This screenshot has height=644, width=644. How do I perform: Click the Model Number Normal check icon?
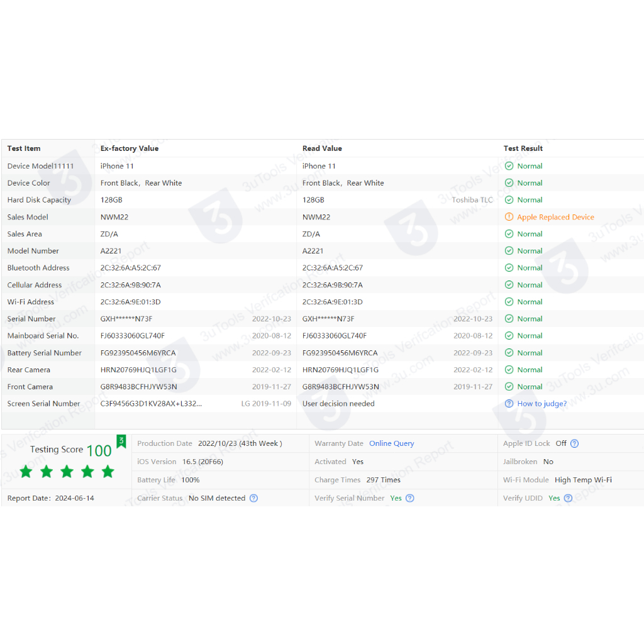pyautogui.click(x=509, y=251)
